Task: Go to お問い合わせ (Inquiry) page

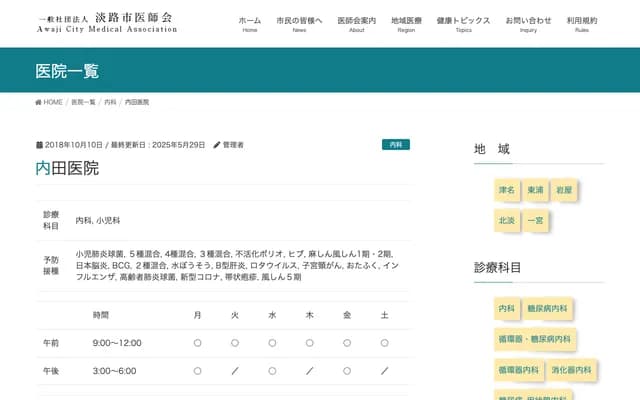Action: coord(528,24)
